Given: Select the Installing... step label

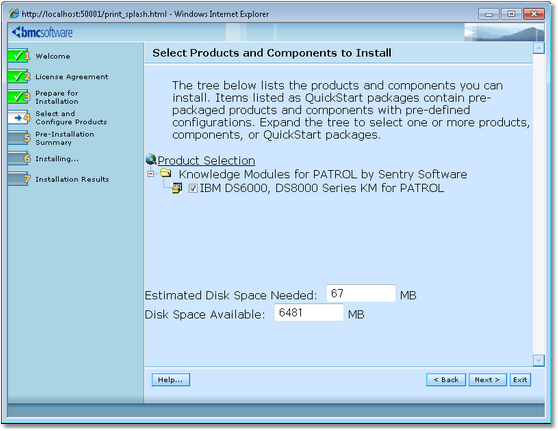Looking at the screenshot, I should coord(57,159).
